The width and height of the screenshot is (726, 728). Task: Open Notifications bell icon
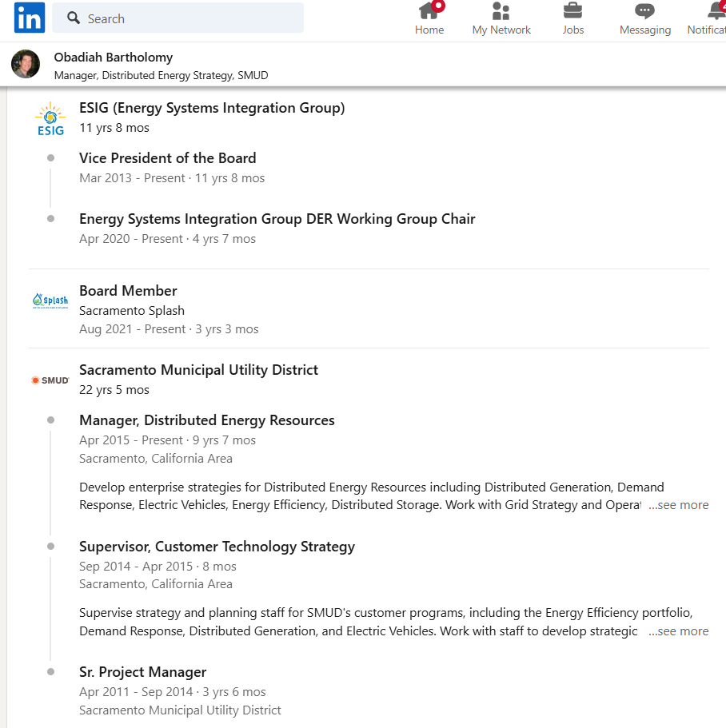(x=716, y=10)
